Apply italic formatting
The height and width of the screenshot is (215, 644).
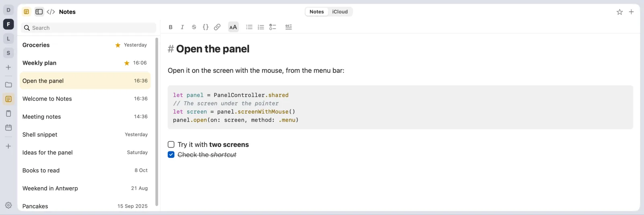coord(182,27)
